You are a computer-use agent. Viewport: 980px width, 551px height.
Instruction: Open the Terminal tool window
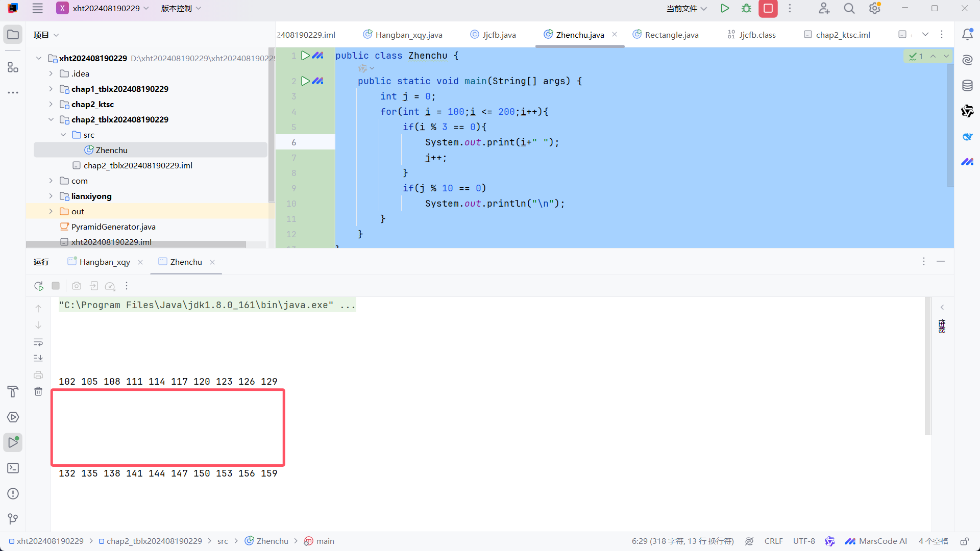[13, 468]
